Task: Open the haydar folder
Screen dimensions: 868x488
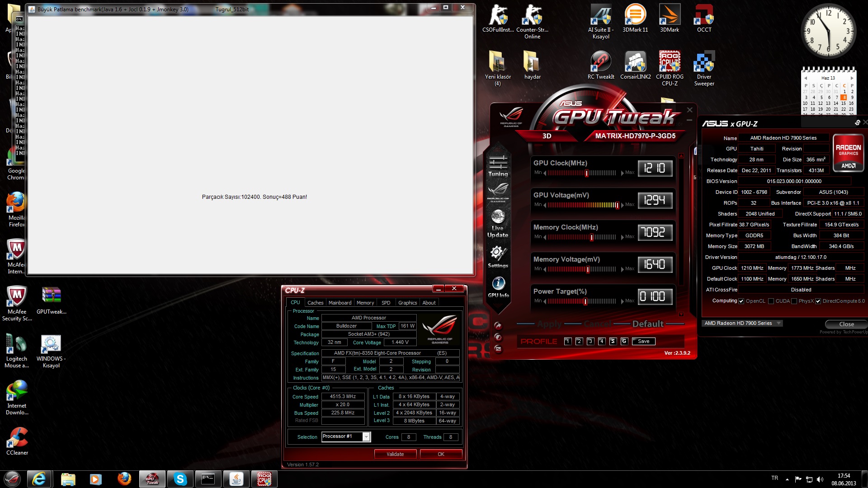Action: click(532, 65)
